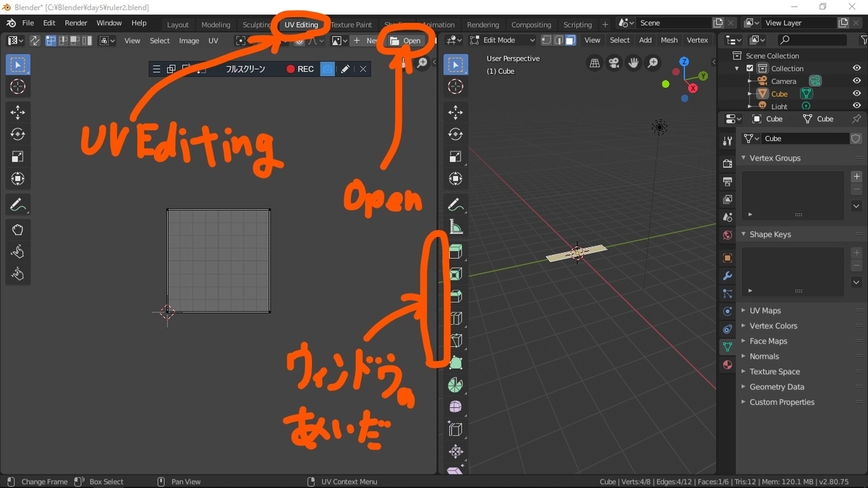Toggle Collection checkbox in outliner
The height and width of the screenshot is (488, 868).
tap(750, 69)
